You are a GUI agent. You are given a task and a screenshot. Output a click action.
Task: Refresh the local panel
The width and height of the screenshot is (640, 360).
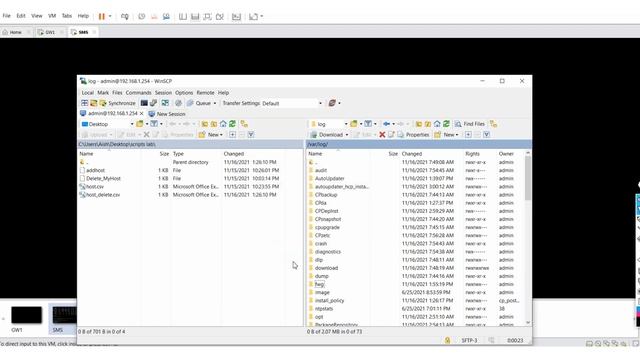pos(232,124)
